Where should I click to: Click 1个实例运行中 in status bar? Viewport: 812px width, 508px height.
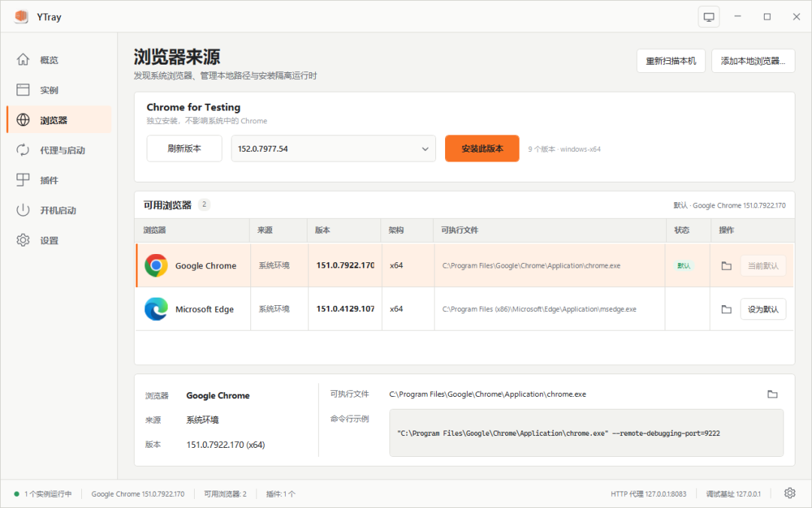click(48, 494)
